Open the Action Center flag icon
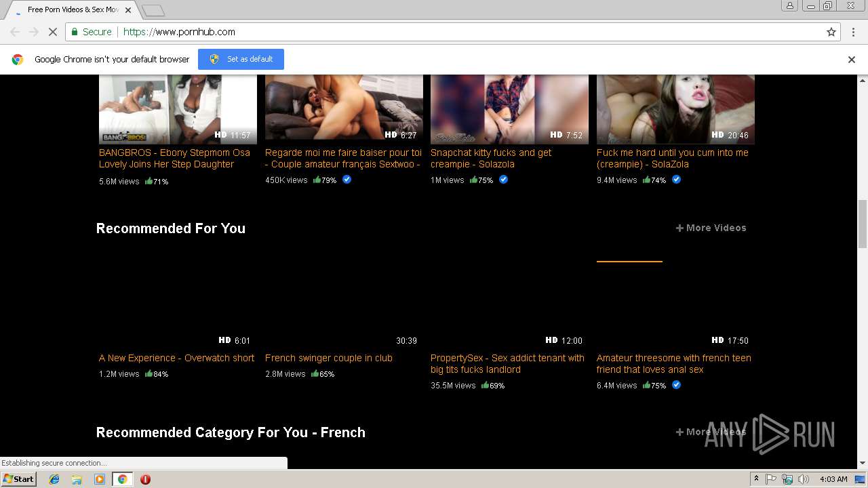The image size is (868, 488). point(771,479)
